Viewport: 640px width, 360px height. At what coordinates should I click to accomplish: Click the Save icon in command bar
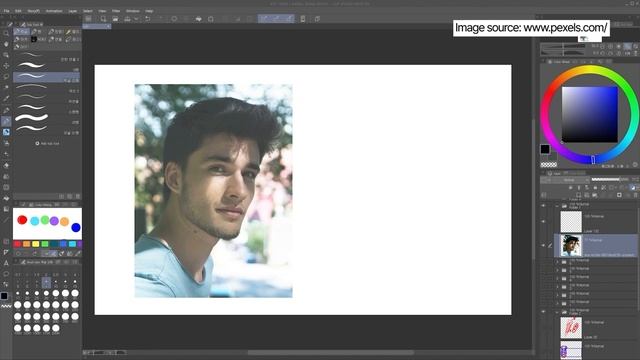click(x=127, y=19)
